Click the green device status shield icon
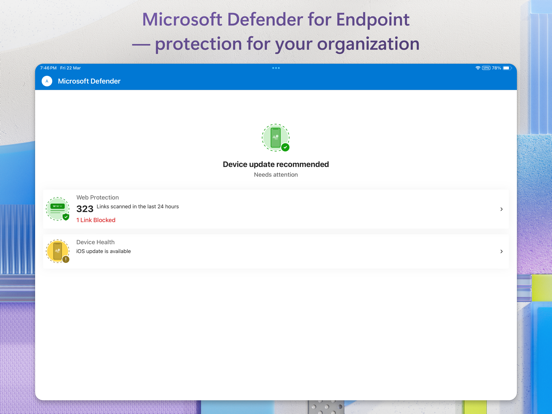Screen dimensions: 552x414 275,138
